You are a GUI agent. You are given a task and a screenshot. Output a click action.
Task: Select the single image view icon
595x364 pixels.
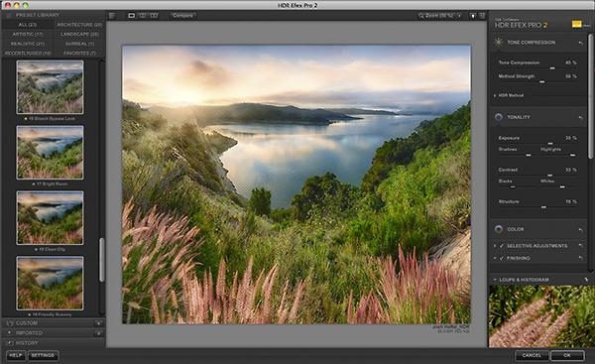coord(131,16)
